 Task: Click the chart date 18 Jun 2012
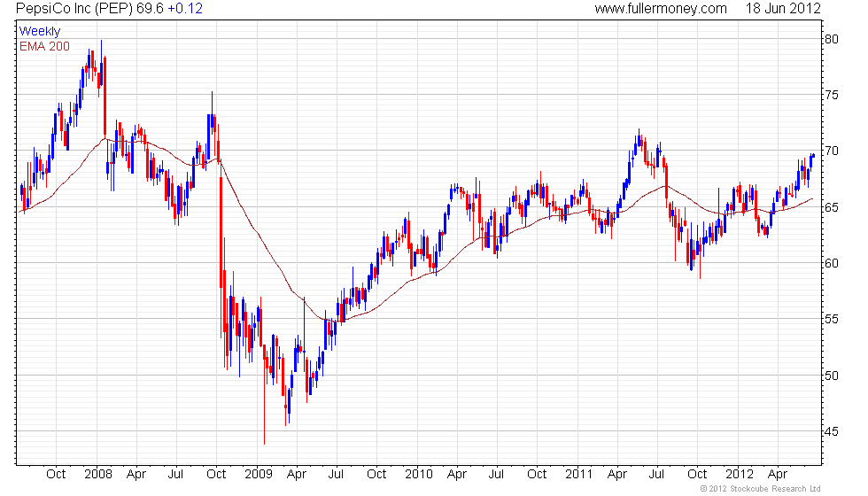coord(783,8)
